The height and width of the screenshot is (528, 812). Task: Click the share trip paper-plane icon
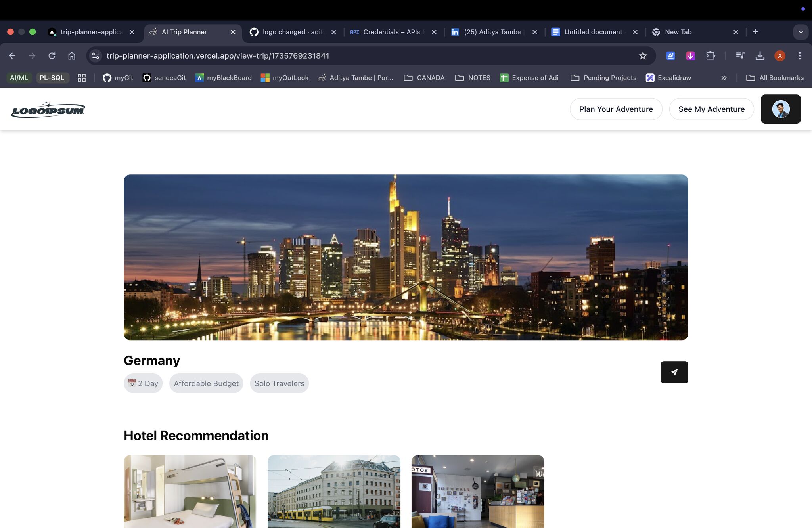click(674, 372)
